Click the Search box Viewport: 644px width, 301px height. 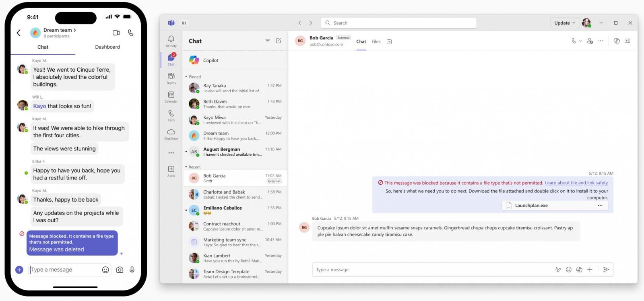coord(399,23)
